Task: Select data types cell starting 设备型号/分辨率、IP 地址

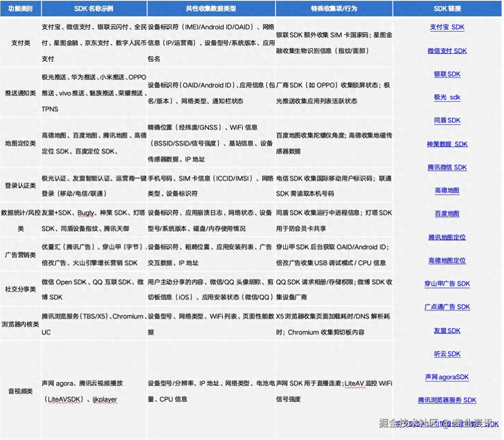Action: (211, 391)
